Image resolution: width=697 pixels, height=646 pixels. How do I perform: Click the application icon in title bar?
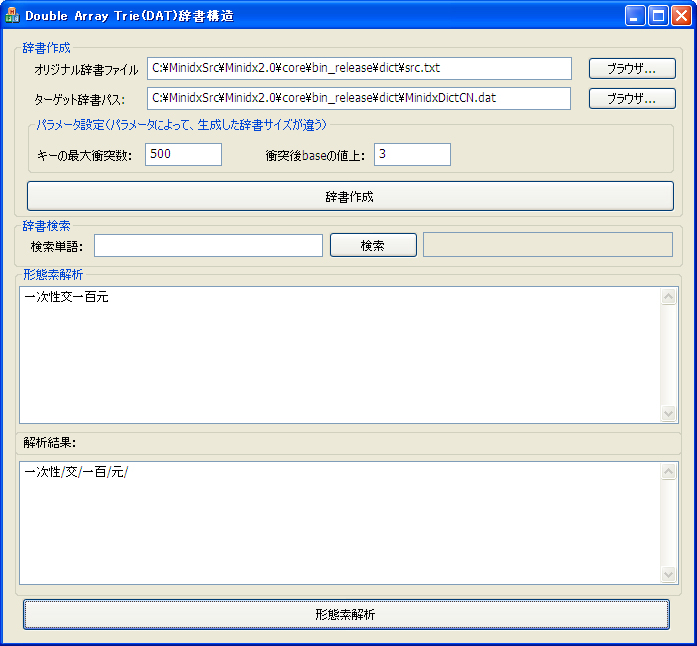(x=12, y=16)
